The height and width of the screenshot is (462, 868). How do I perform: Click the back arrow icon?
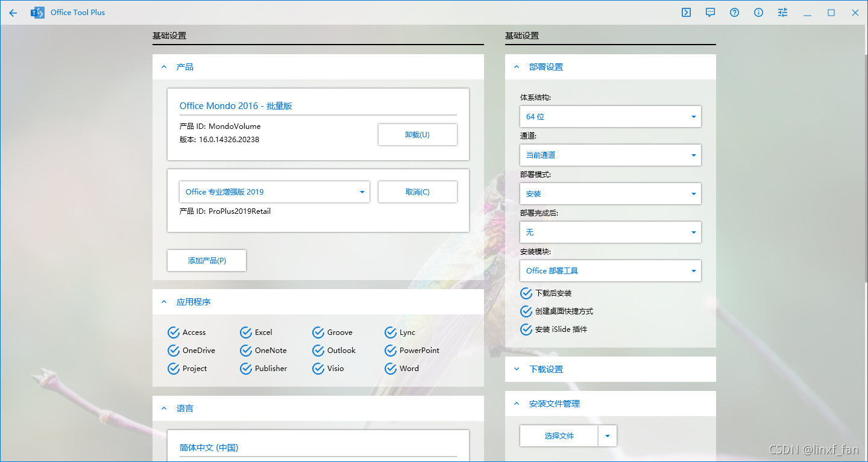13,12
